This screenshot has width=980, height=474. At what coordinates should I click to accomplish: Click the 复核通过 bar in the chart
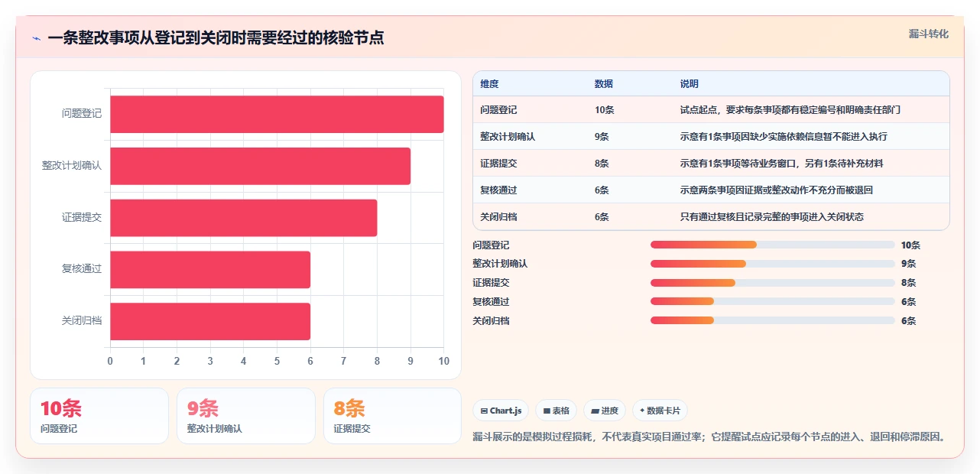click(x=210, y=269)
